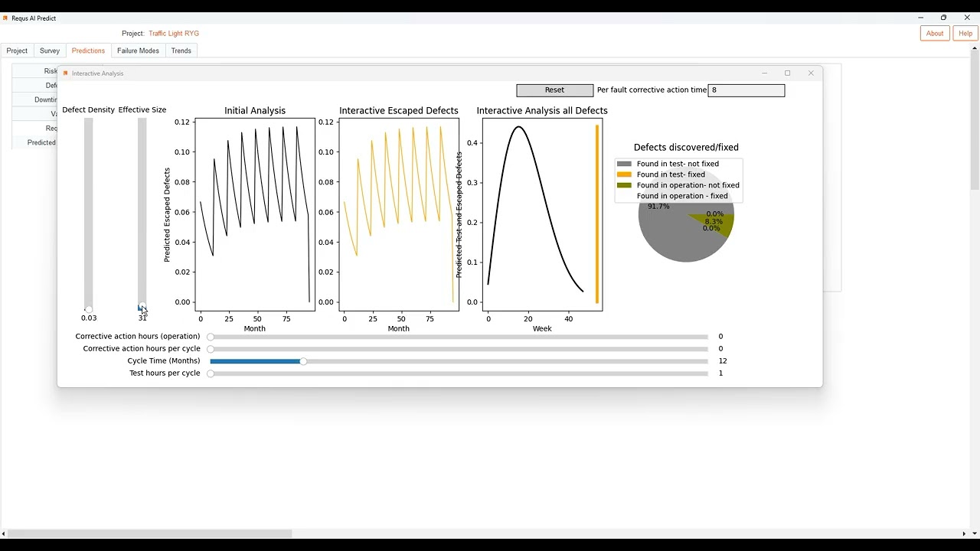Viewport: 980px width, 551px height.
Task: Click Reset in Interactive Analysis
Action: [554, 90]
